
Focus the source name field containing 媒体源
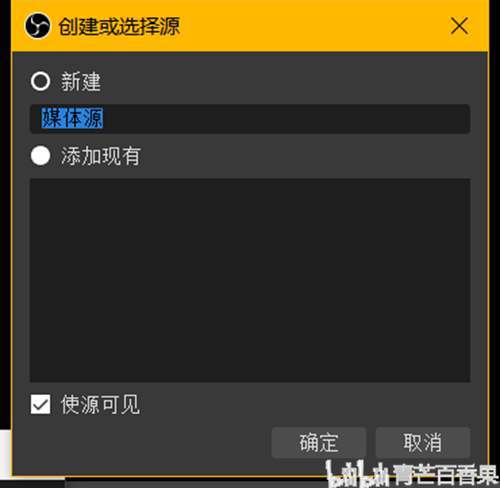tap(250, 119)
